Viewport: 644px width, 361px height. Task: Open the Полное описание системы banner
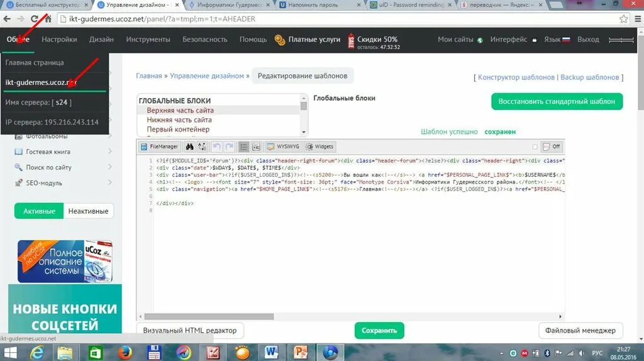pos(65,261)
